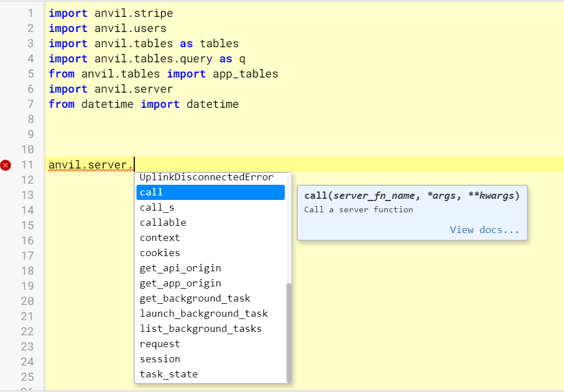Click line number 1 in the gutter

click(30, 13)
